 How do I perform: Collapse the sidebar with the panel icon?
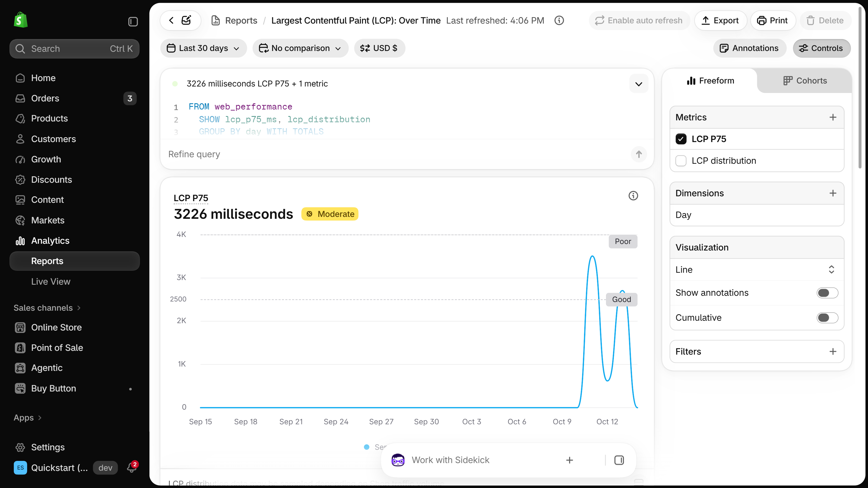point(133,22)
